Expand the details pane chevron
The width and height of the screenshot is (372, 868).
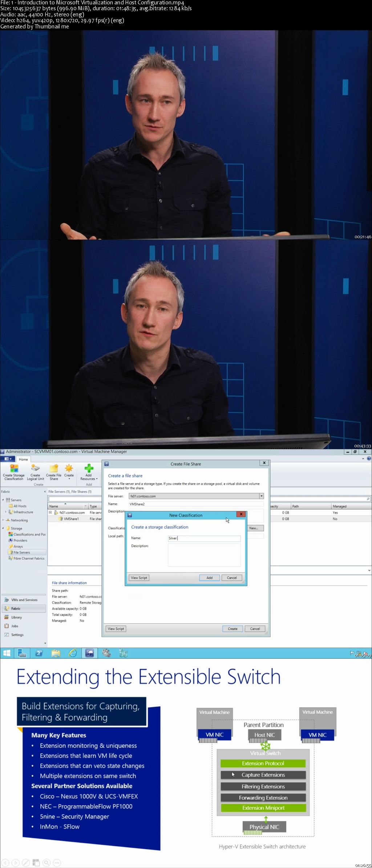pos(369,571)
